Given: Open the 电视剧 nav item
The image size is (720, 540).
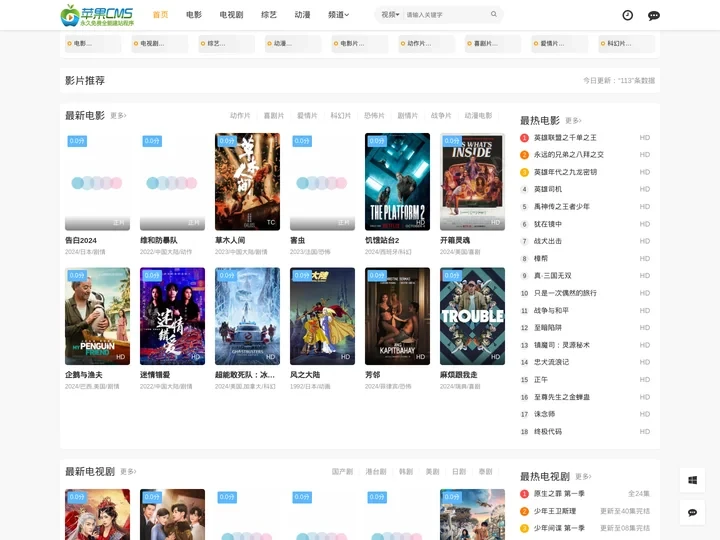Looking at the screenshot, I should coord(231,15).
